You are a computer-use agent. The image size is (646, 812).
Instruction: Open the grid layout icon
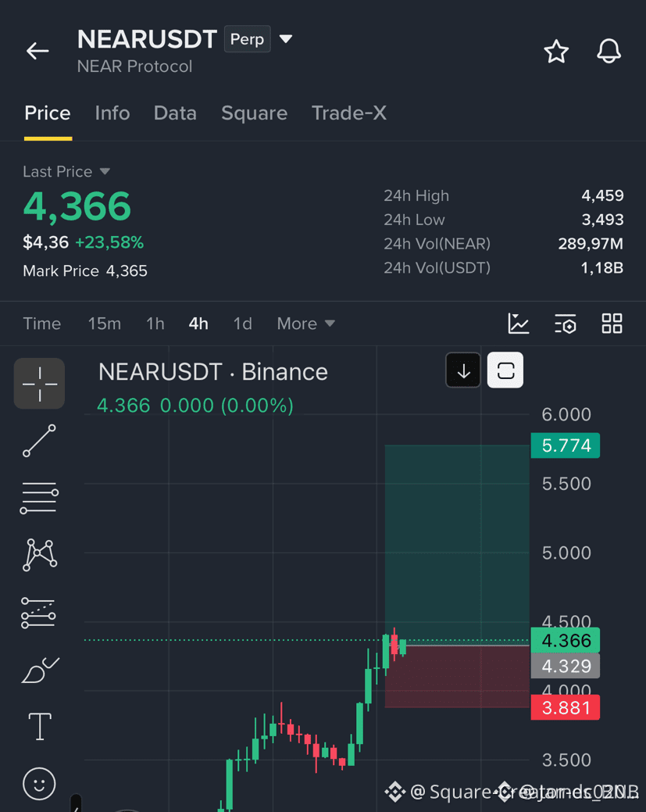[612, 324]
